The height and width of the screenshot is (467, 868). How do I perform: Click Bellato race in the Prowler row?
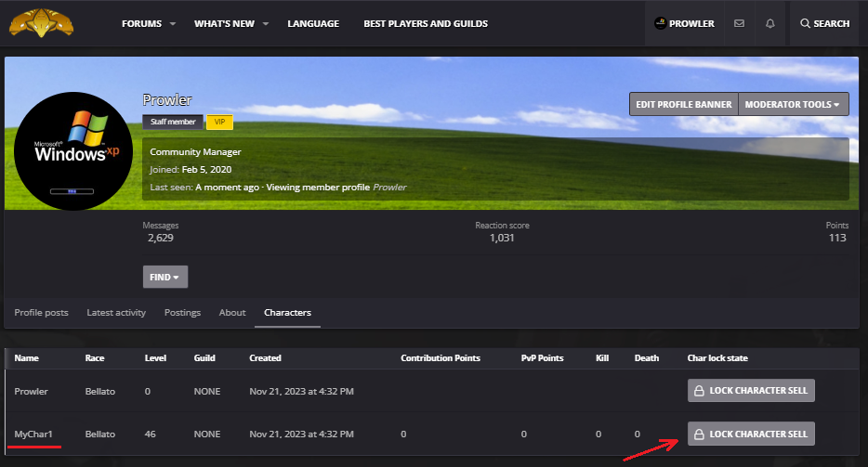pyautogui.click(x=100, y=391)
